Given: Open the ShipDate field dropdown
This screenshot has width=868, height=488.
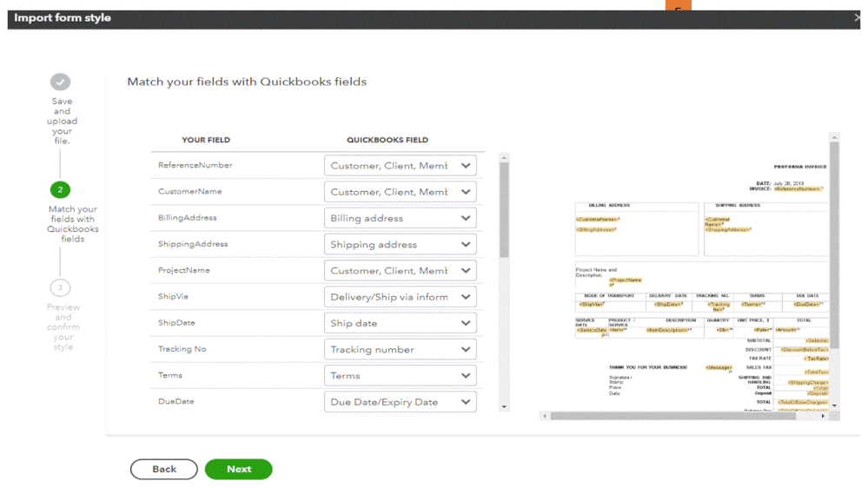Looking at the screenshot, I should pyautogui.click(x=400, y=323).
